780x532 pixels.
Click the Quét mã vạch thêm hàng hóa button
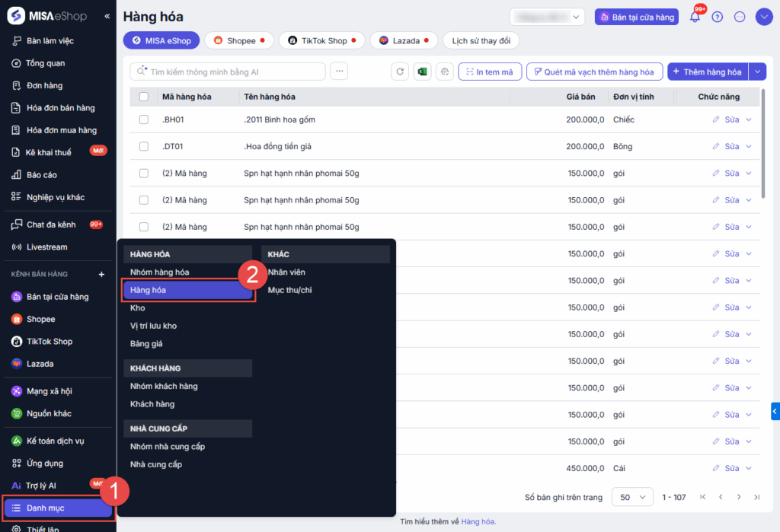(594, 72)
